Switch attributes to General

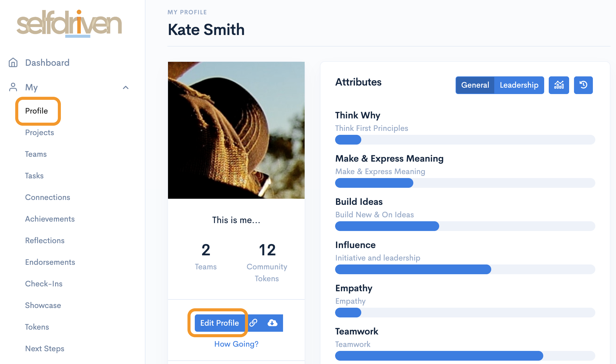(x=475, y=85)
